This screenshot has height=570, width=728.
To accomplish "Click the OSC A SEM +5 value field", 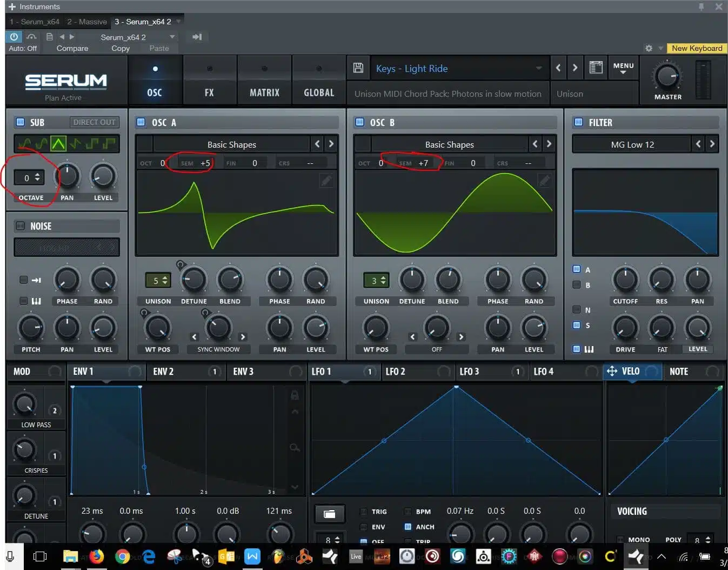I will [196, 163].
